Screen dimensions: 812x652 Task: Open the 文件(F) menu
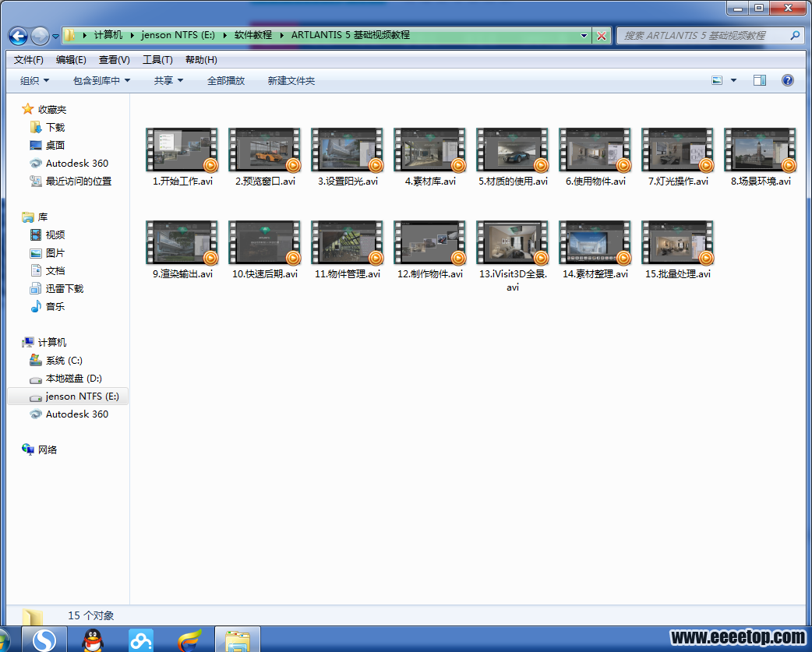[x=29, y=60]
